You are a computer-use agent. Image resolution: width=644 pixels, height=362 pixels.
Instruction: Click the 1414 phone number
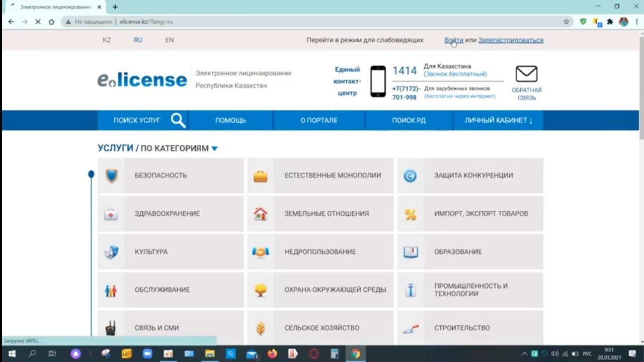click(405, 71)
